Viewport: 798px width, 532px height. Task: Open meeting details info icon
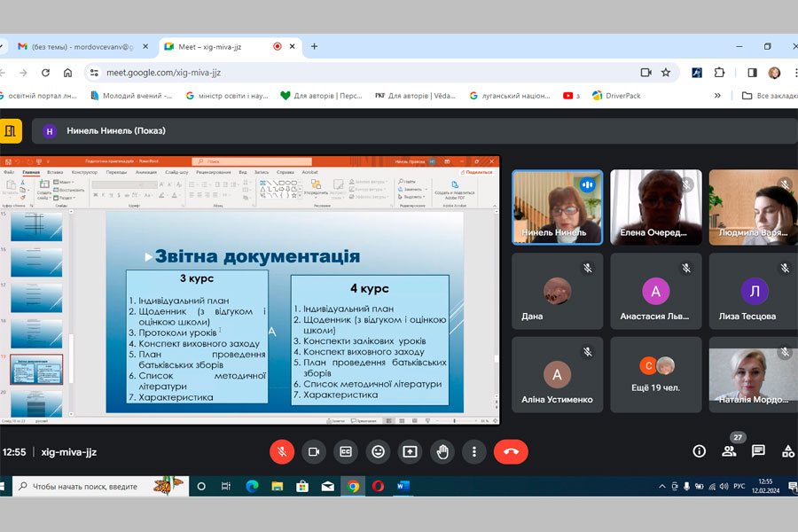700,451
